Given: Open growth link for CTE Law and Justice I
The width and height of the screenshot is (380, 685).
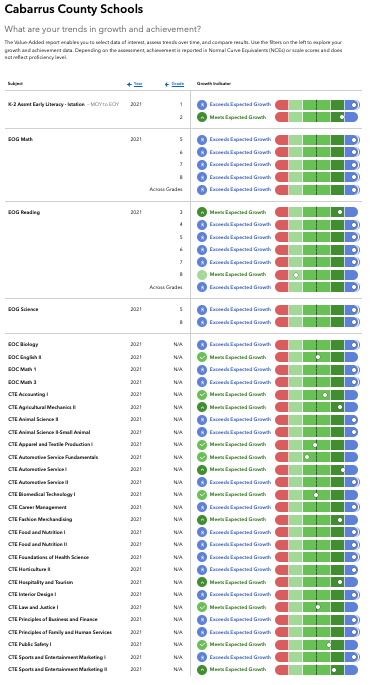Looking at the screenshot, I should tap(238, 607).
